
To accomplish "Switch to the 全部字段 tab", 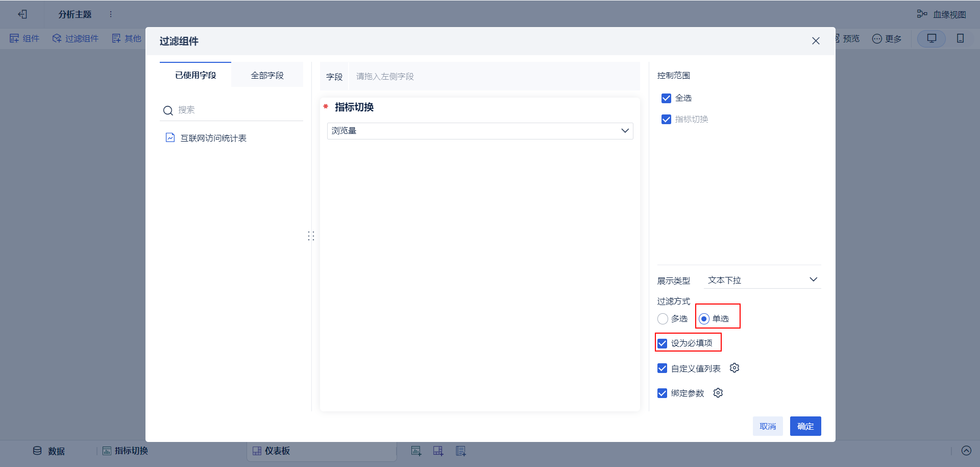I will (267, 75).
